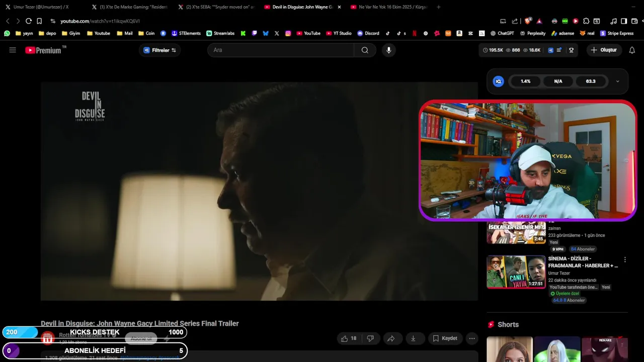The width and height of the screenshot is (644, 362).
Task: Click the Kaydet save button
Action: (x=445, y=338)
